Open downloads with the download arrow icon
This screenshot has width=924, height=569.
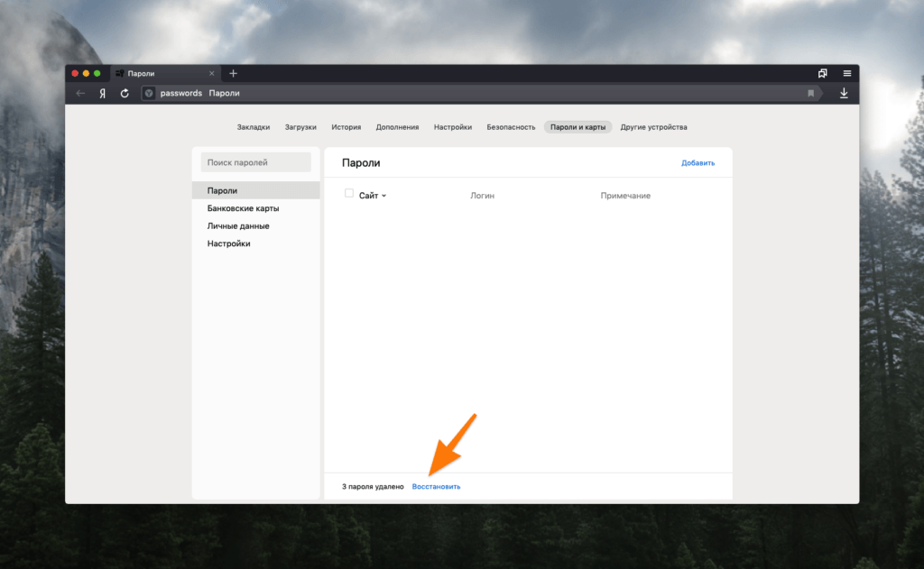point(844,93)
